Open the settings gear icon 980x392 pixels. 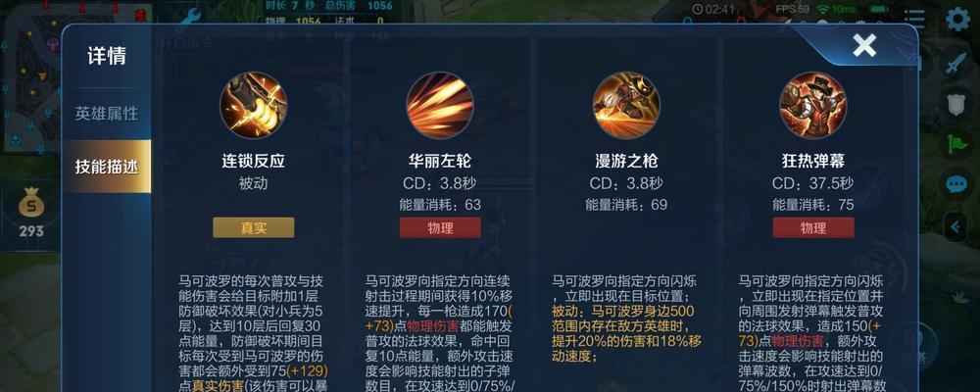tap(958, 20)
